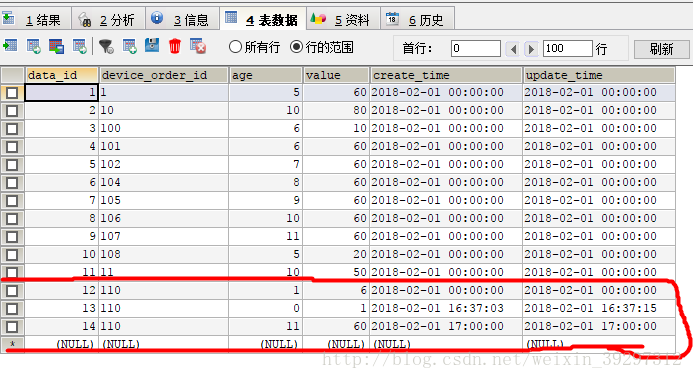Screen dimensions: 693x379
Task: Click the create_time column header
Action: click(446, 75)
